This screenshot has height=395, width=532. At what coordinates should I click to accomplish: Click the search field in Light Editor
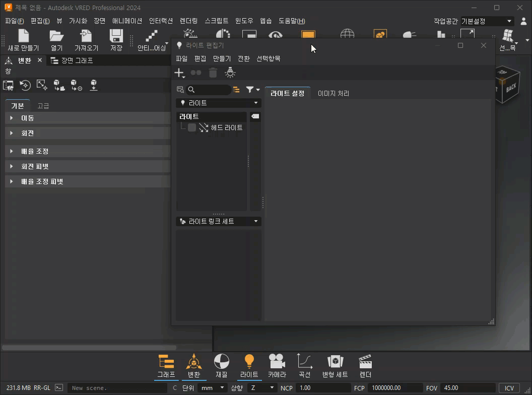(x=209, y=90)
